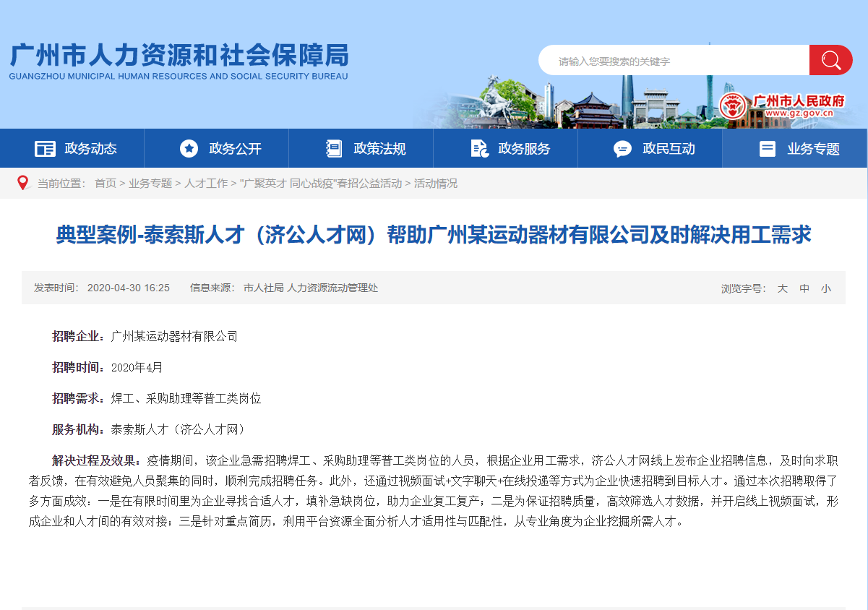868x610 pixels.
Task: Click the 政务动态 news icon
Action: point(45,149)
